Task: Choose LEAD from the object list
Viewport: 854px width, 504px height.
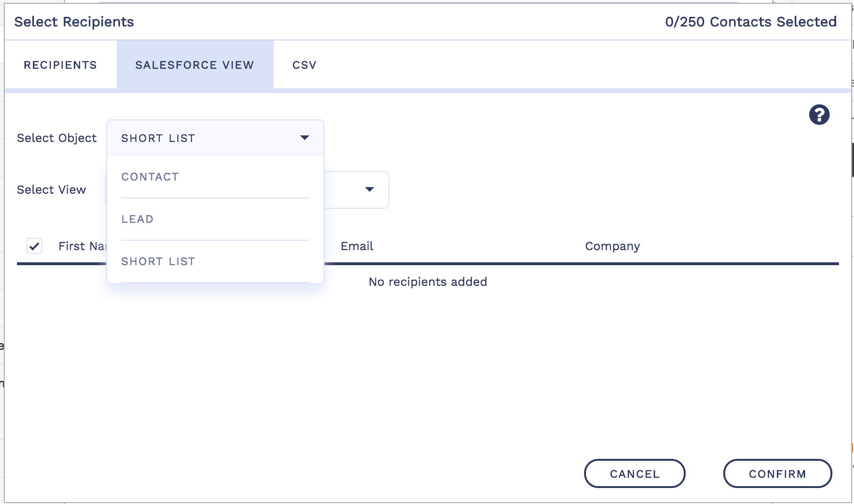Action: [x=137, y=219]
